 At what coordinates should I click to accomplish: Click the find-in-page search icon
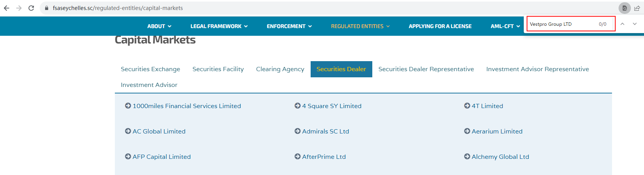[x=624, y=8]
